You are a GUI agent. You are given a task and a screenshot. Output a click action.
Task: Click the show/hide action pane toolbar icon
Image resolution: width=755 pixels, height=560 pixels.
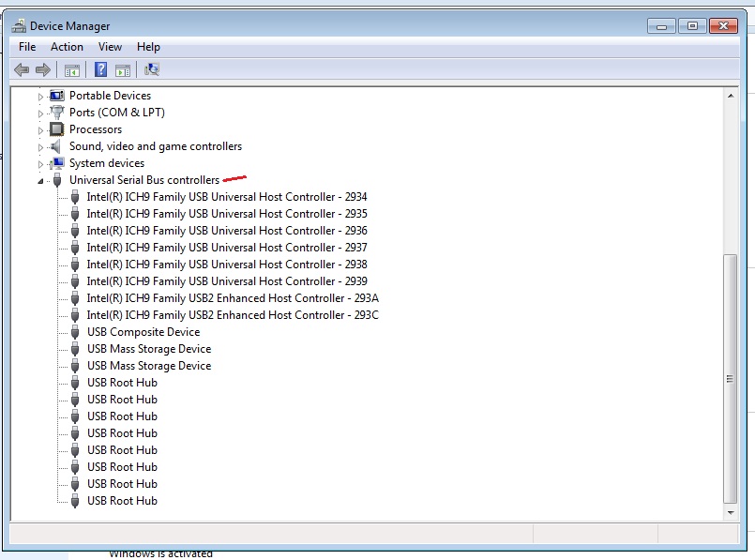(123, 70)
